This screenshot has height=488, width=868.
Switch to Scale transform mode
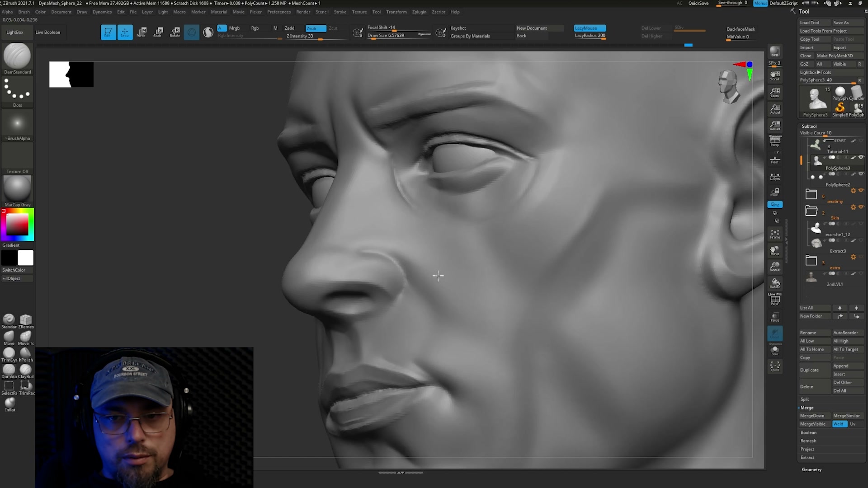(158, 32)
